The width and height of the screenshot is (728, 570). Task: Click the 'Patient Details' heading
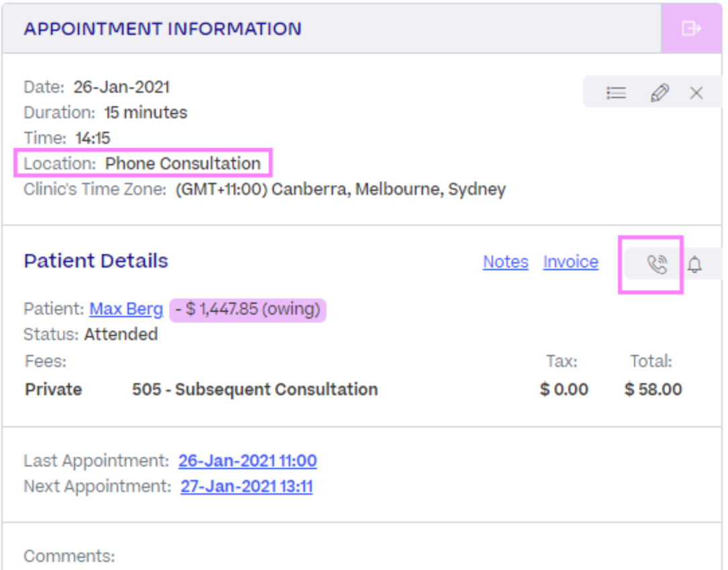pos(96,261)
